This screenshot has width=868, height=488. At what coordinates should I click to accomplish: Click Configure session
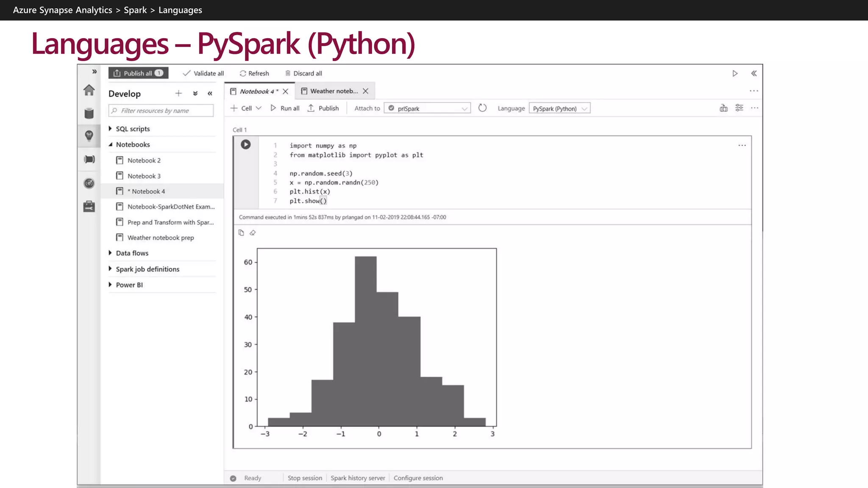pyautogui.click(x=418, y=478)
